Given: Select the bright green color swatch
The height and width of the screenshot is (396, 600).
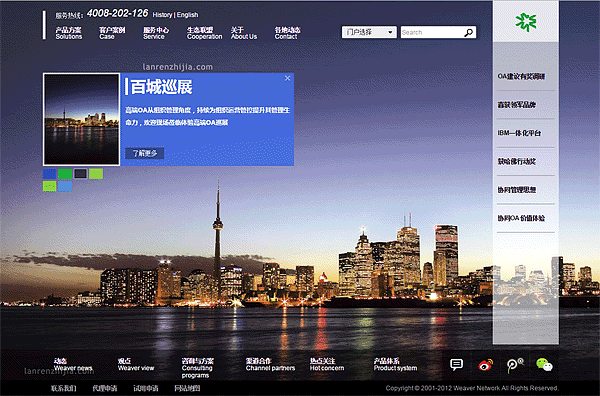Looking at the screenshot, I should pyautogui.click(x=65, y=174).
